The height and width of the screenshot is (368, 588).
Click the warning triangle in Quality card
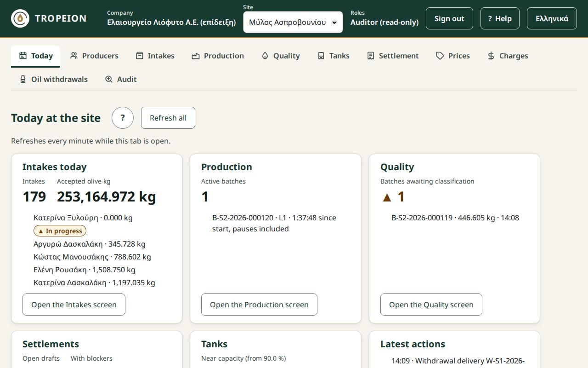click(387, 197)
